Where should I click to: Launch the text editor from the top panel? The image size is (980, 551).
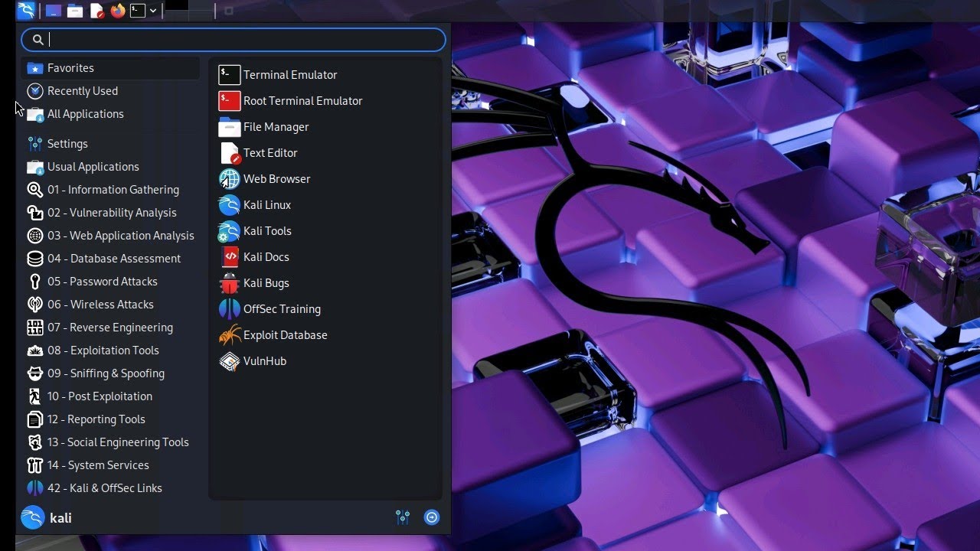tap(96, 11)
